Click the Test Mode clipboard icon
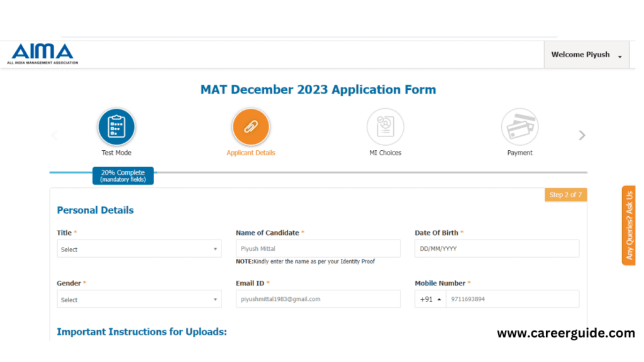644x362 pixels. click(x=116, y=127)
